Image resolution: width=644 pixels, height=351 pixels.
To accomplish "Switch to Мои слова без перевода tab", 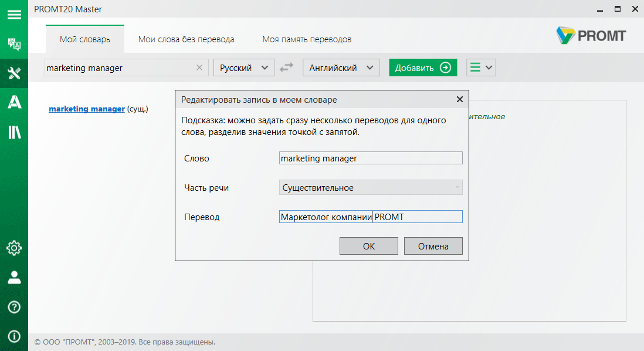I will (186, 39).
